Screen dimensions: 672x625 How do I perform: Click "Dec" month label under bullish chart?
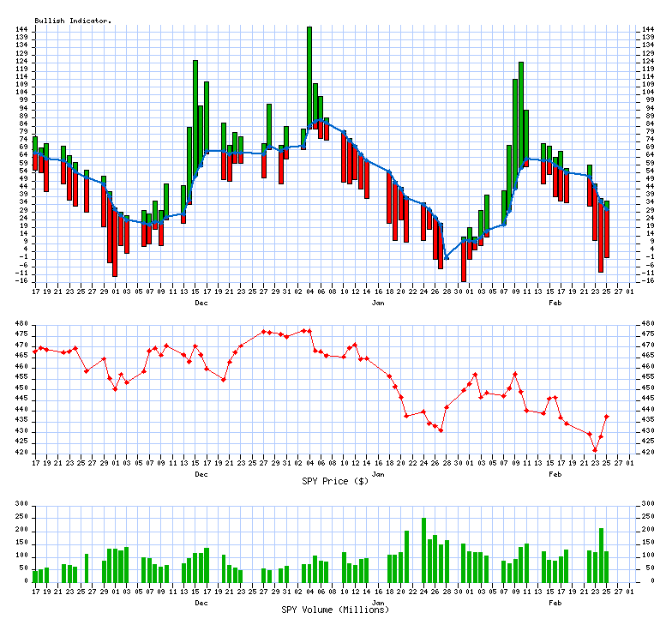click(x=201, y=303)
